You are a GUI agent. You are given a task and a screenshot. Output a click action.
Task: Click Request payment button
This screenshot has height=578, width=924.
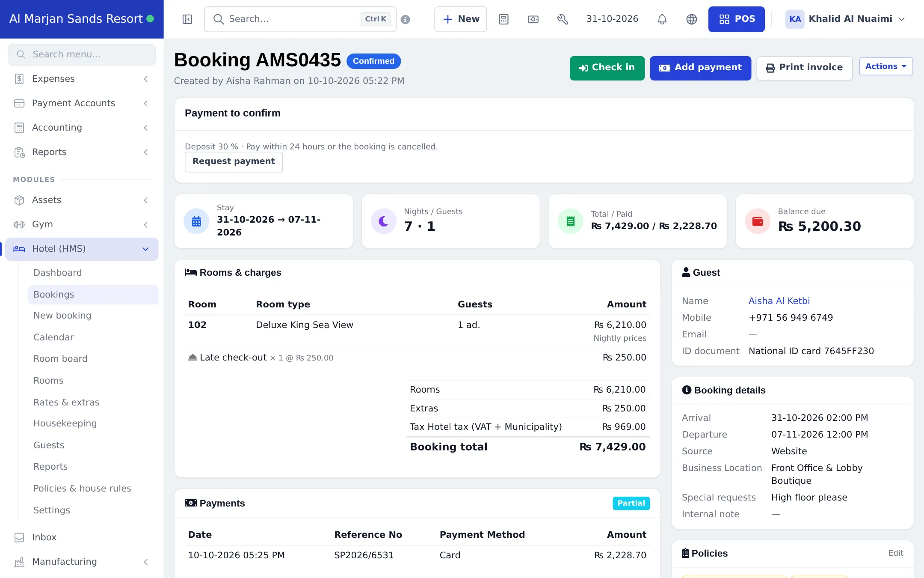pos(234,162)
